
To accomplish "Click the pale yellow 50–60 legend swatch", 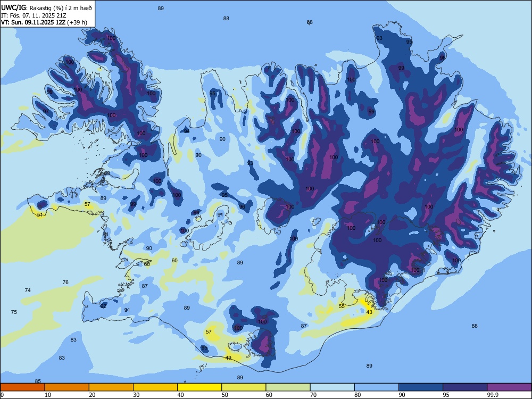I will coord(244,387).
